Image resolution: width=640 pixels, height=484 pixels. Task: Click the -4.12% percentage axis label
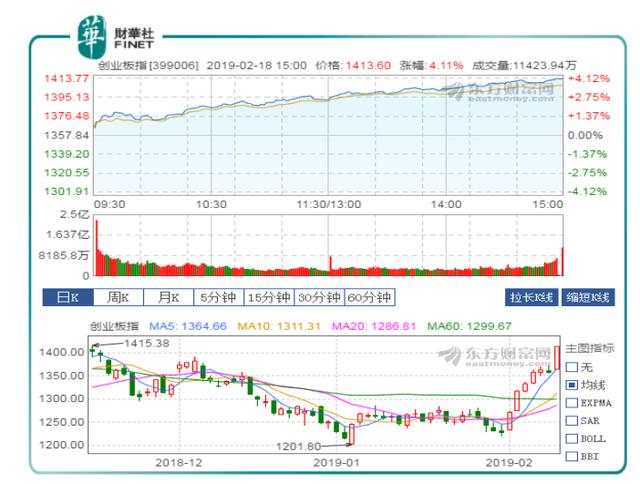(x=587, y=191)
